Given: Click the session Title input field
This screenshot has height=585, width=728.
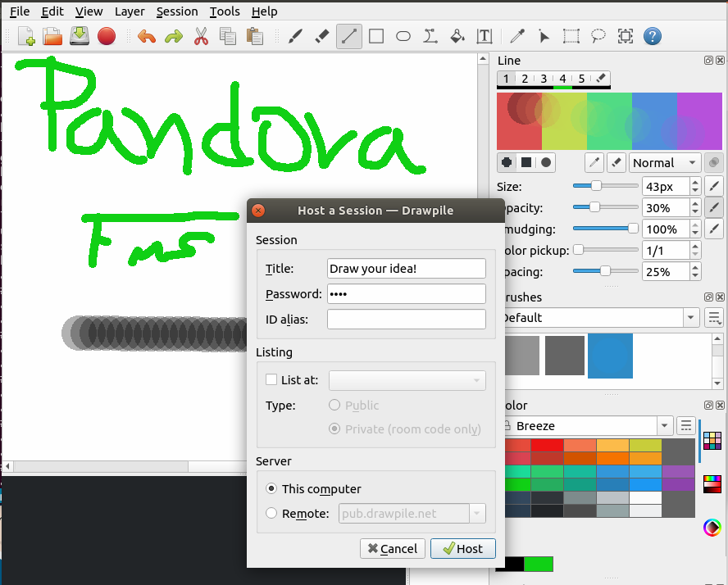Looking at the screenshot, I should pos(407,268).
